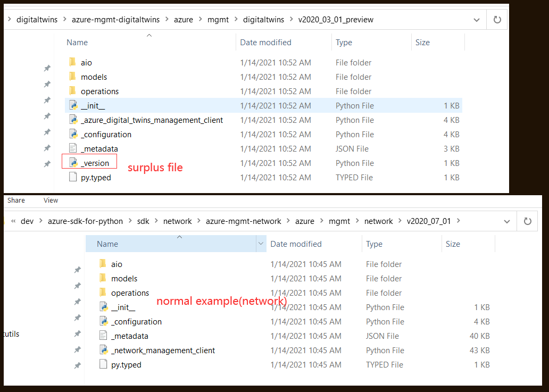Screen dimensions: 549x392
Task: Navigate to azure-sdk-for-python breadcrumb
Action: click(86, 221)
